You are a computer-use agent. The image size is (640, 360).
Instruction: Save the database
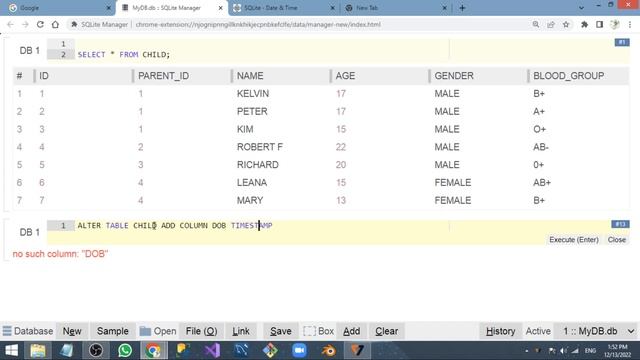[280, 331]
